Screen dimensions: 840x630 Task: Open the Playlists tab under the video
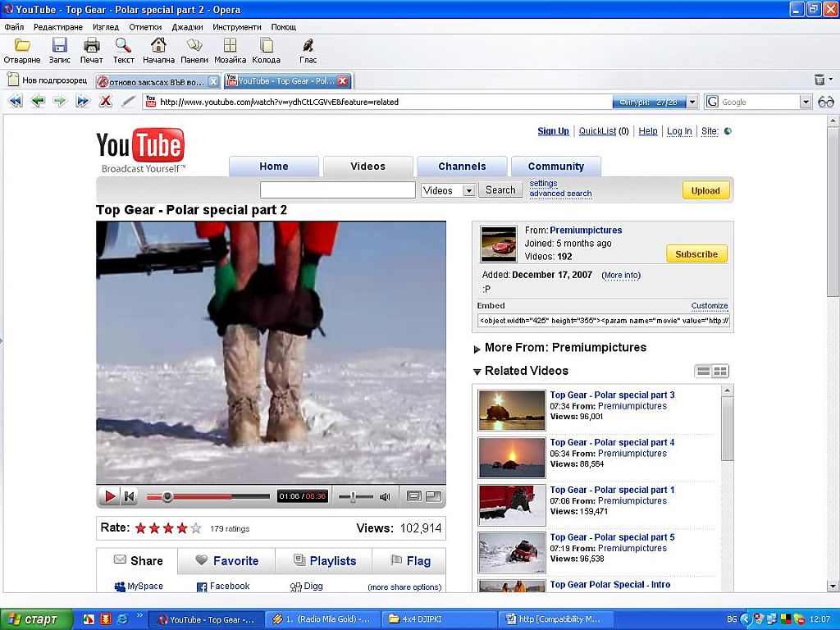pyautogui.click(x=324, y=561)
